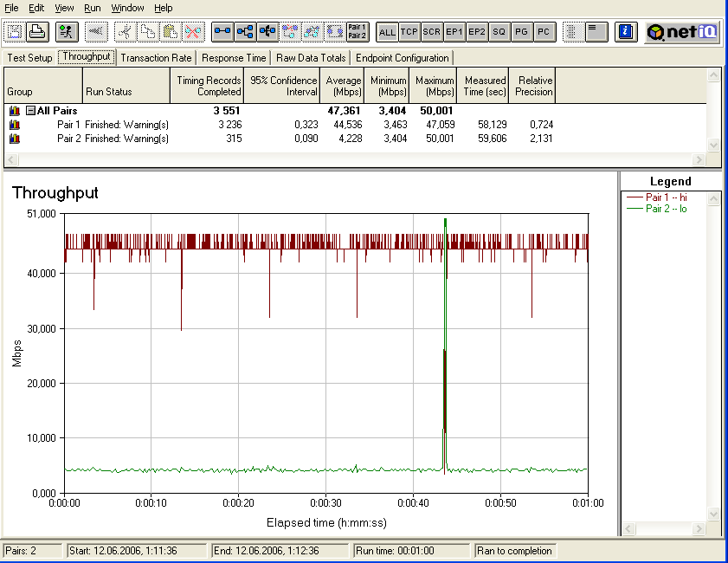Click the Relative Precision column header
Image resolution: width=728 pixels, height=563 pixels.
532,86
